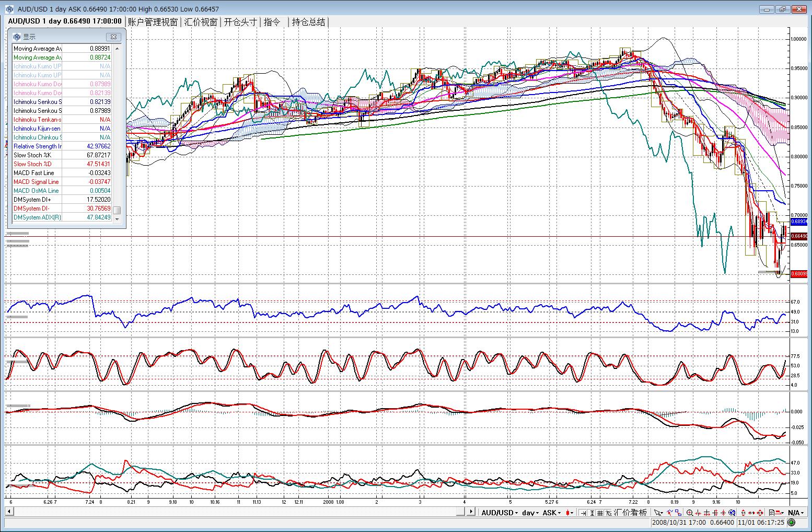This screenshot has width=812, height=532.
Task: Switch to the 开仓头寸 tab
Action: click(x=240, y=22)
